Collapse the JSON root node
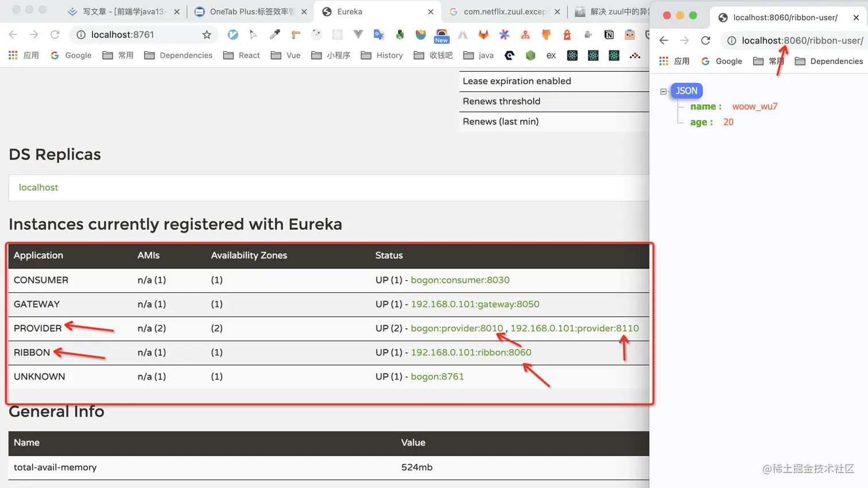 coord(663,91)
